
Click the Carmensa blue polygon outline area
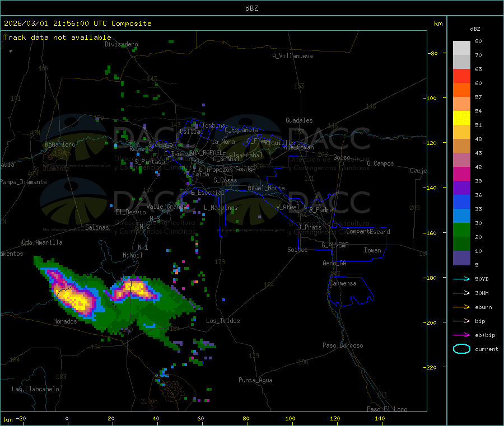coord(351,291)
